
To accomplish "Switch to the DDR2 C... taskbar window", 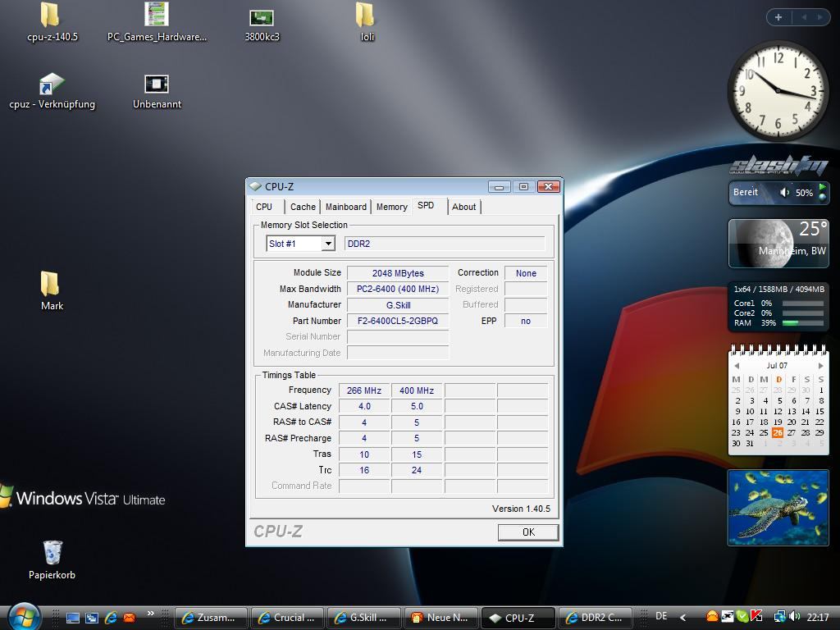I will tap(595, 618).
